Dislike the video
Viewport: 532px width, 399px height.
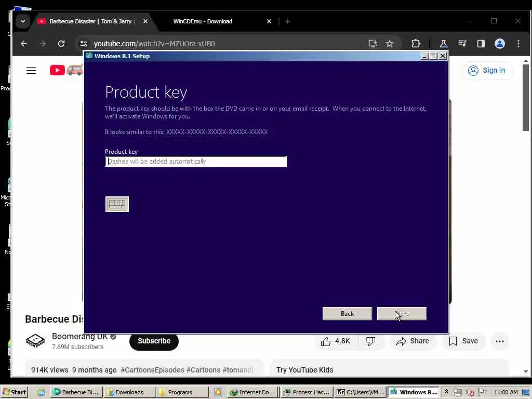point(370,341)
